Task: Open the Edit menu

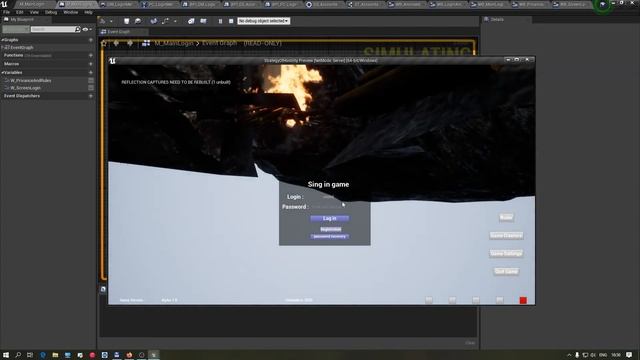Action: point(20,12)
